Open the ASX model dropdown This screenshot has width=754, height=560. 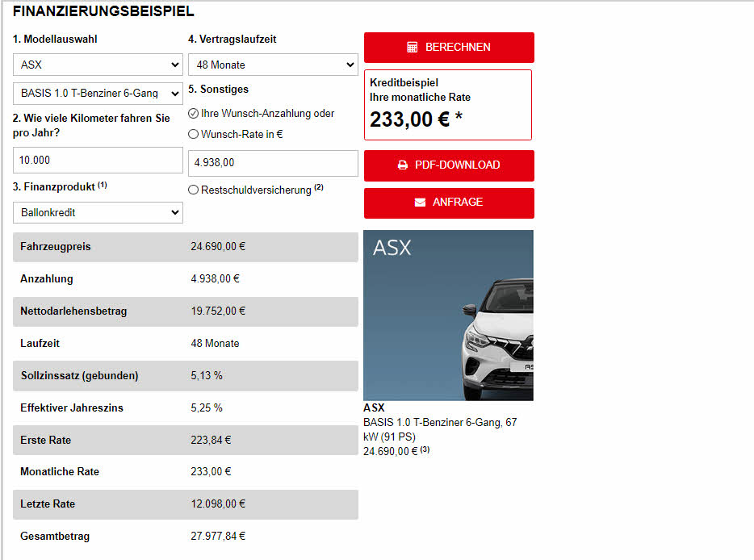[98, 65]
